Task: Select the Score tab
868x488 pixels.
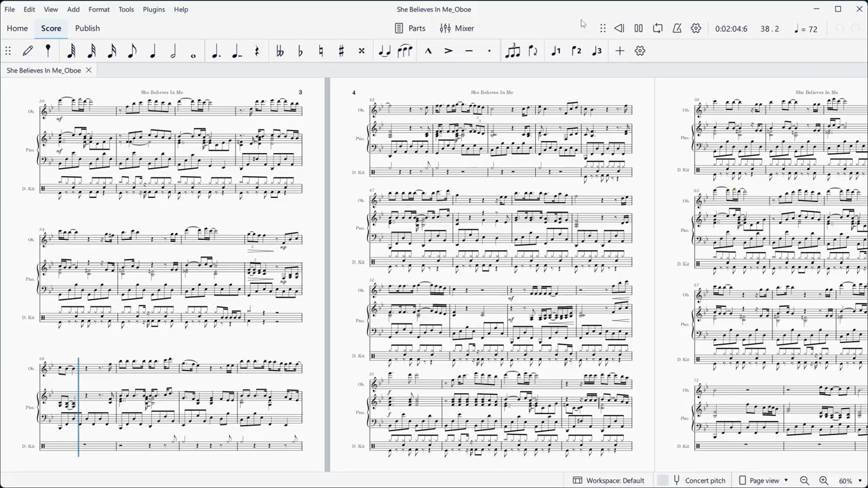Action: 51,28
